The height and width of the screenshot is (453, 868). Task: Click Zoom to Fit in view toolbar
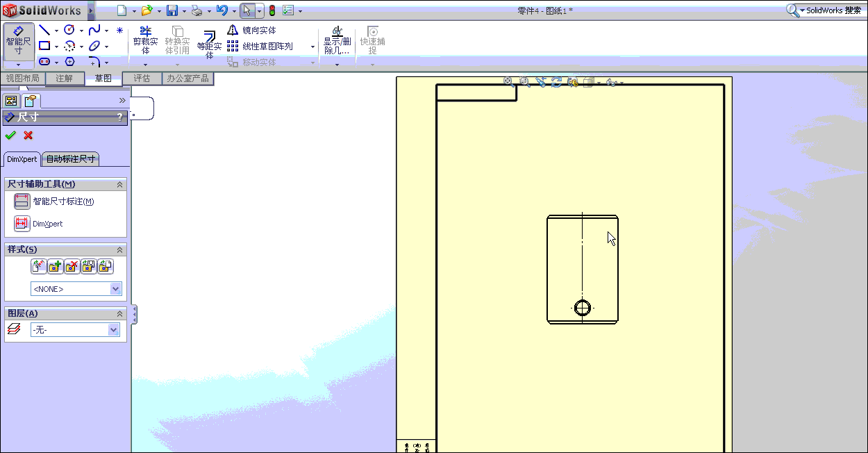[x=509, y=82]
